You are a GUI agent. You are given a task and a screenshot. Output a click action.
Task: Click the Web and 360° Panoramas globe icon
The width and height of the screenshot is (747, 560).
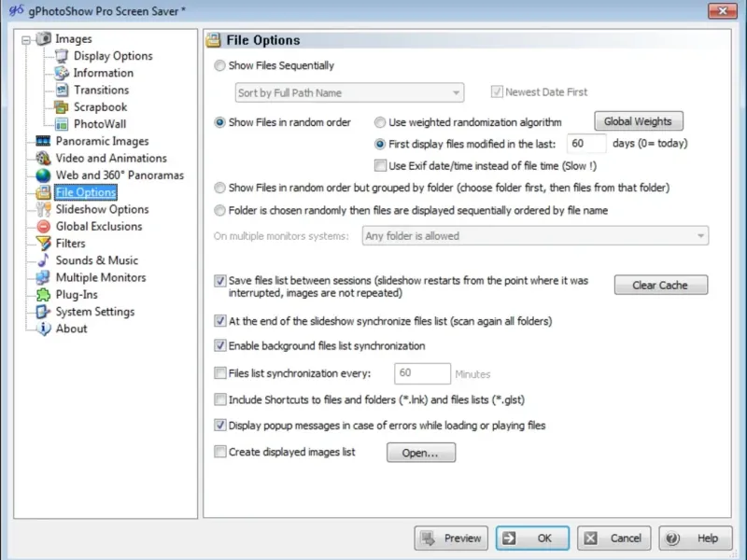click(x=43, y=175)
